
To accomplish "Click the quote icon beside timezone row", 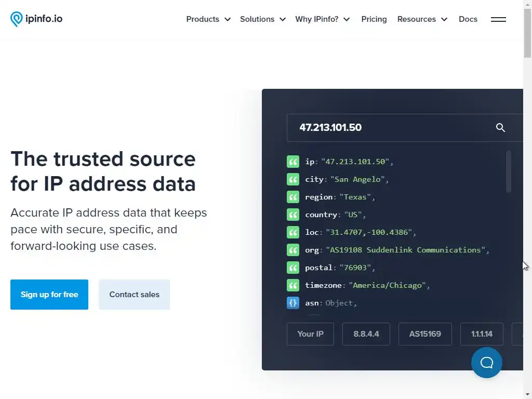I will pyautogui.click(x=293, y=285).
